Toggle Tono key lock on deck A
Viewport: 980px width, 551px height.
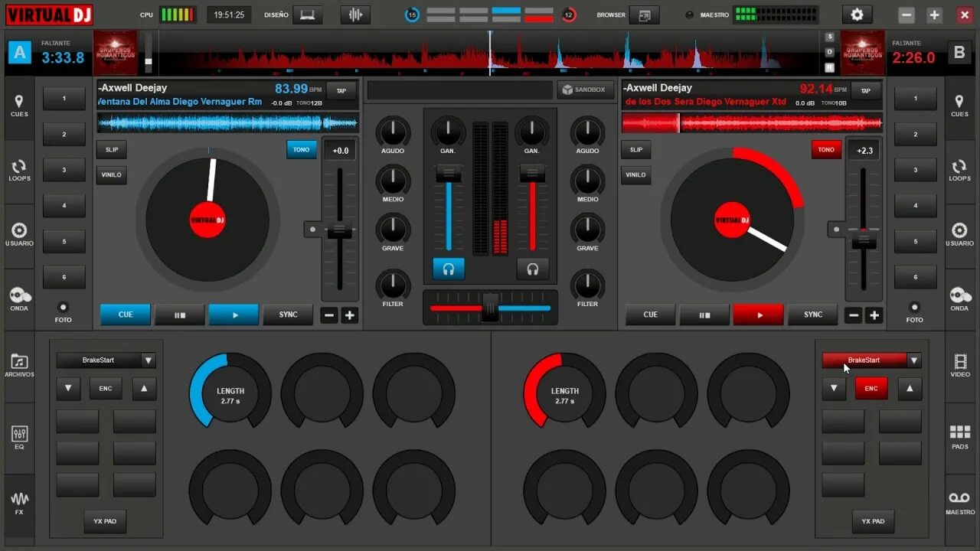click(302, 149)
